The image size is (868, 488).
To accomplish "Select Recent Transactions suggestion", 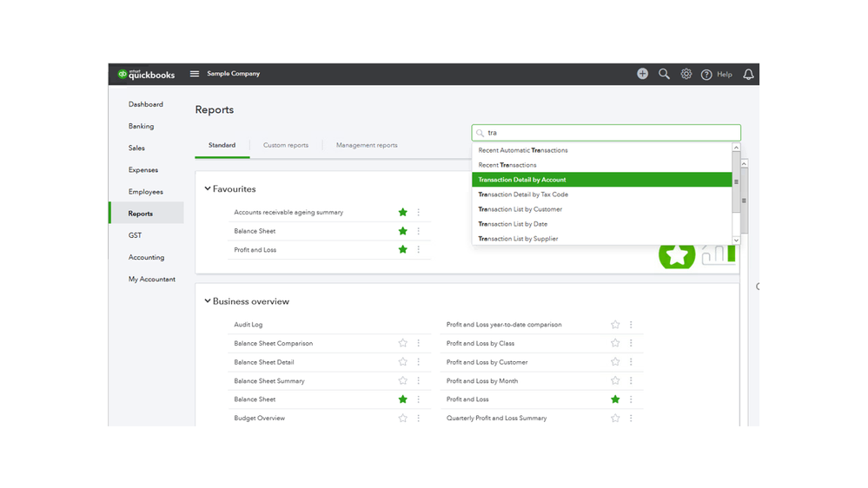I will pyautogui.click(x=602, y=165).
